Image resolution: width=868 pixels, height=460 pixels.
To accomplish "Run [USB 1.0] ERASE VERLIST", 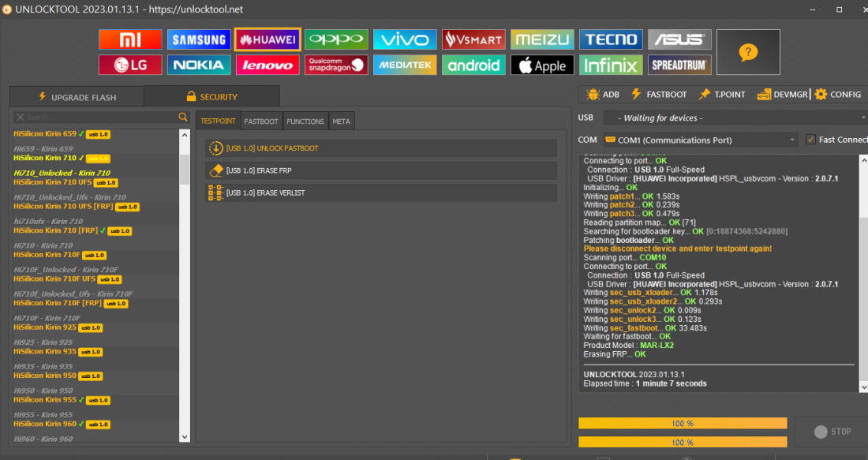I will 381,193.
